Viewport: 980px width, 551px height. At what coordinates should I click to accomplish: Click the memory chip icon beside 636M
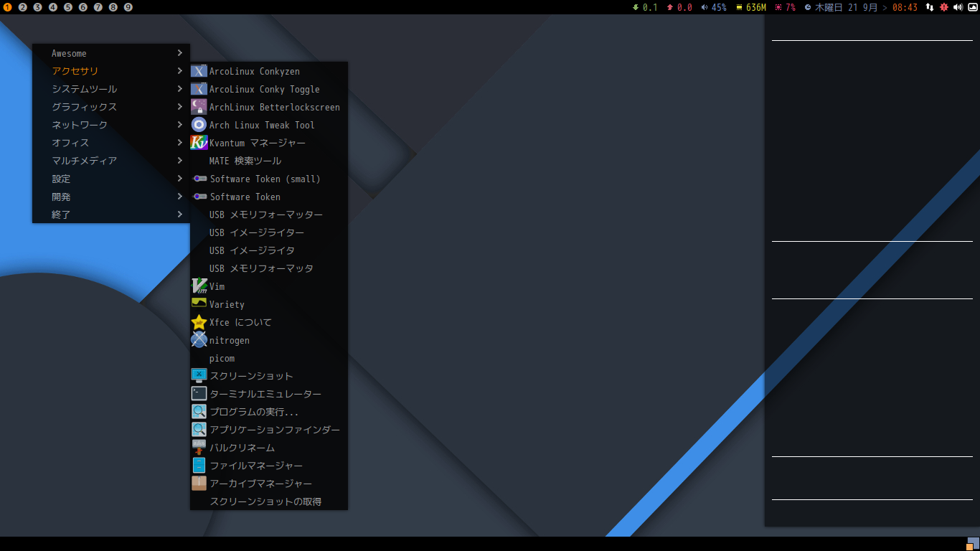tap(739, 7)
